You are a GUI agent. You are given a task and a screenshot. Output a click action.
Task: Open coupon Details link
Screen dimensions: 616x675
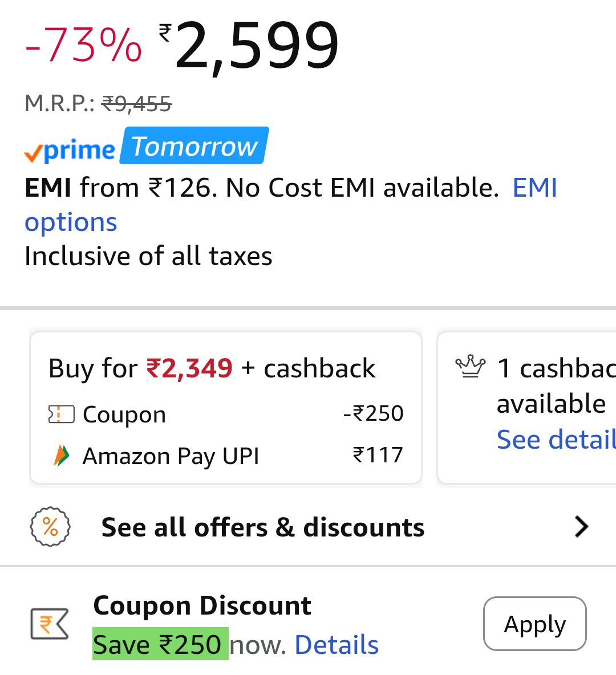click(x=337, y=645)
